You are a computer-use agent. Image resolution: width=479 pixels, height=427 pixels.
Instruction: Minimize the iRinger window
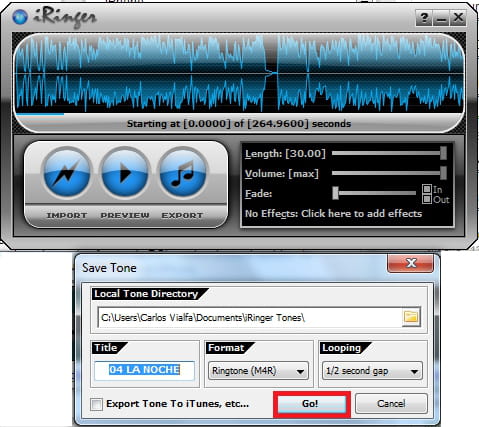click(441, 17)
